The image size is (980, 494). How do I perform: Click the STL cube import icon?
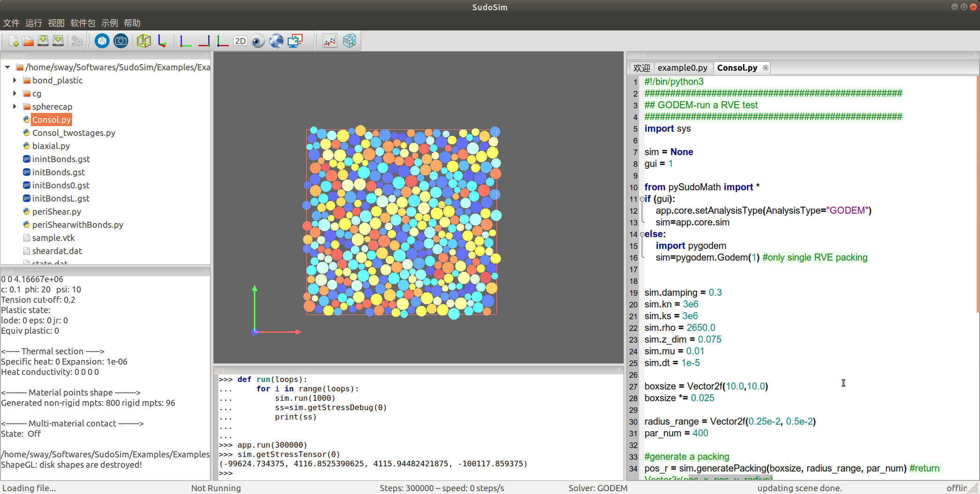coord(102,41)
